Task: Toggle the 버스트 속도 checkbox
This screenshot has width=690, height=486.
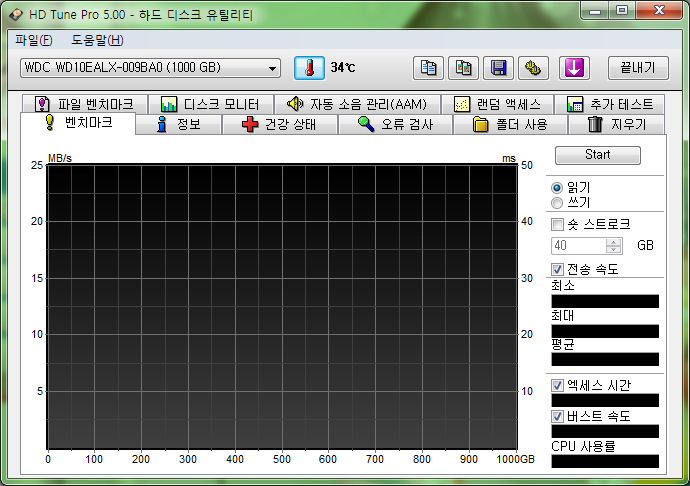Action: click(557, 416)
